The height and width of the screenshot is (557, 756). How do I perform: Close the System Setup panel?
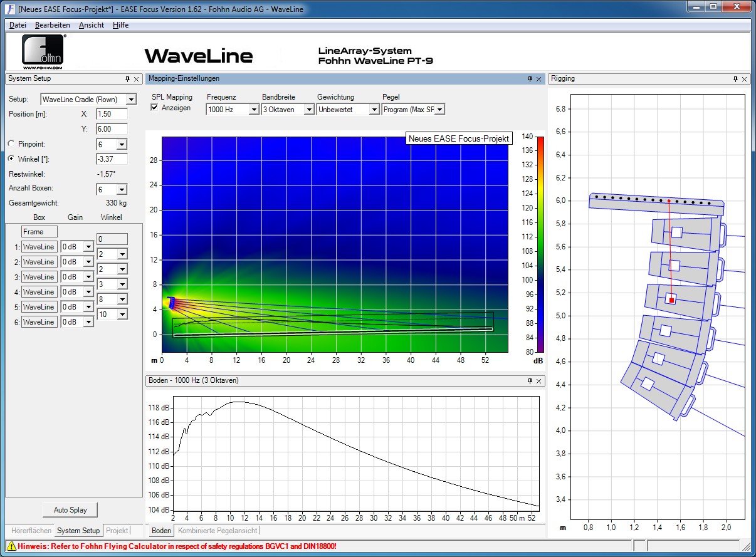pos(137,79)
